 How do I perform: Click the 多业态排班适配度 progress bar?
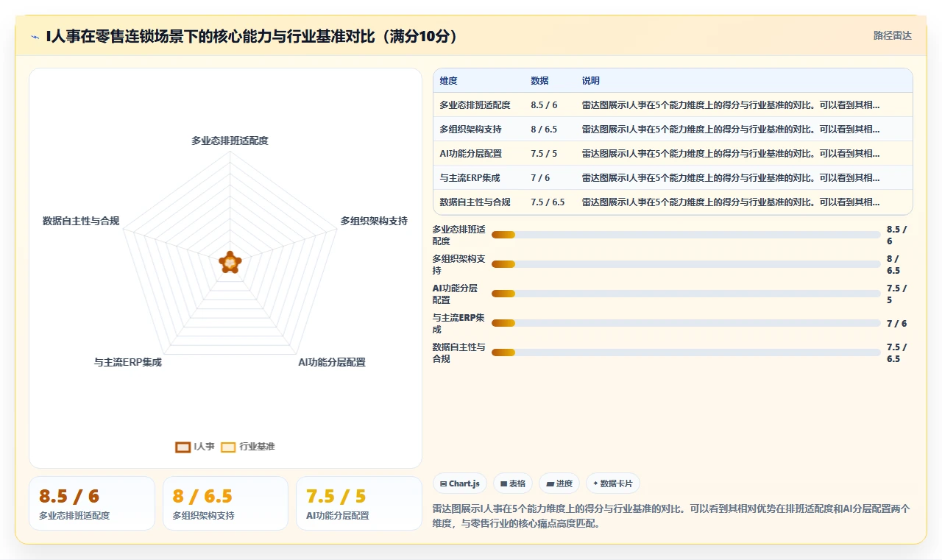(x=686, y=235)
